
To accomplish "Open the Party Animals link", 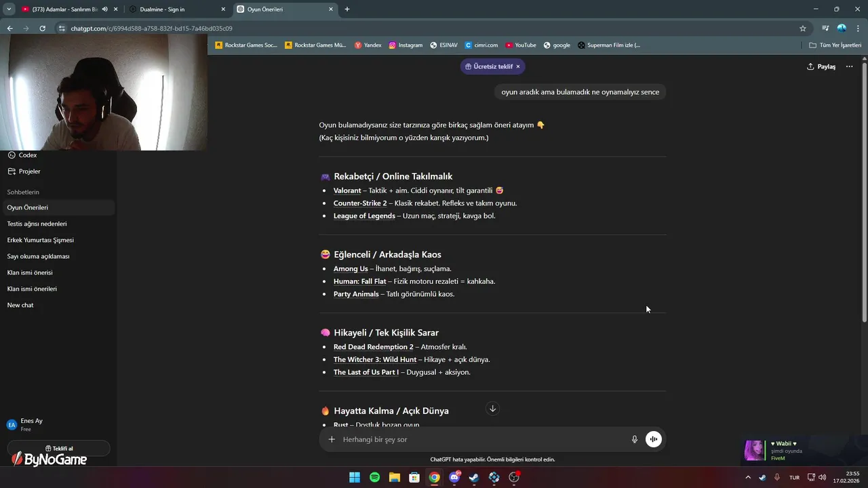I will [356, 294].
